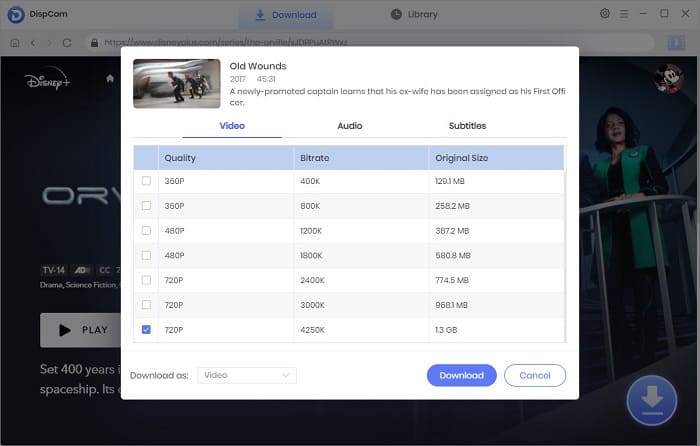Viewport: 700px width, 446px height.
Task: Click the blue icon right of address bar
Action: 676,43
